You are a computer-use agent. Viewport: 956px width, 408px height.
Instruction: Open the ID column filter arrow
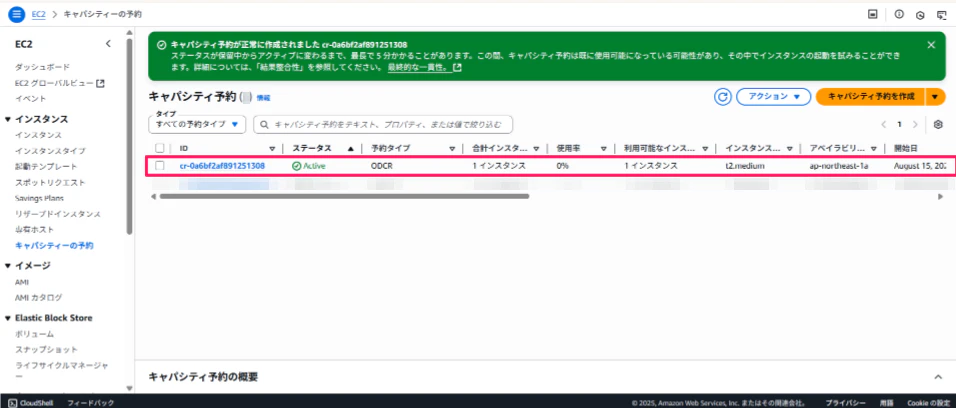[x=273, y=148]
